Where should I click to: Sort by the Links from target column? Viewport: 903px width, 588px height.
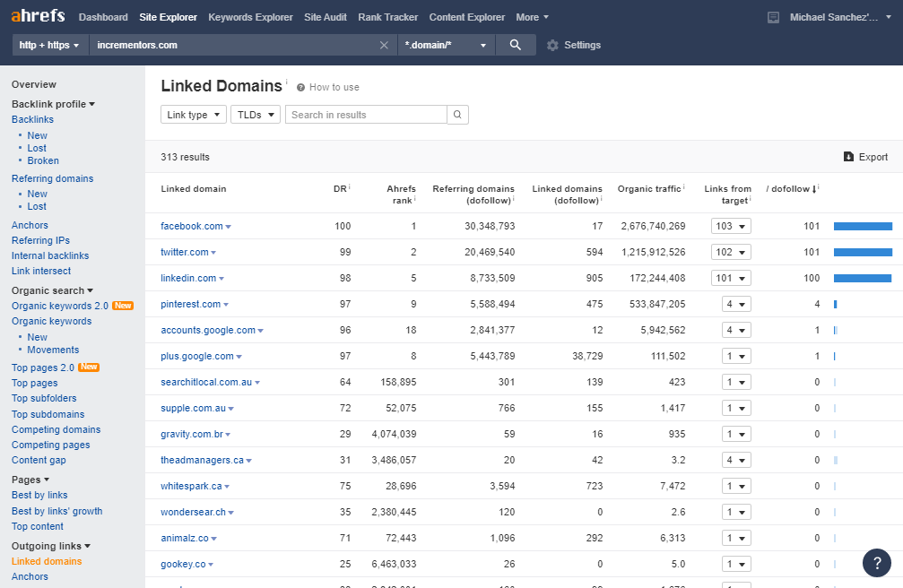(727, 195)
